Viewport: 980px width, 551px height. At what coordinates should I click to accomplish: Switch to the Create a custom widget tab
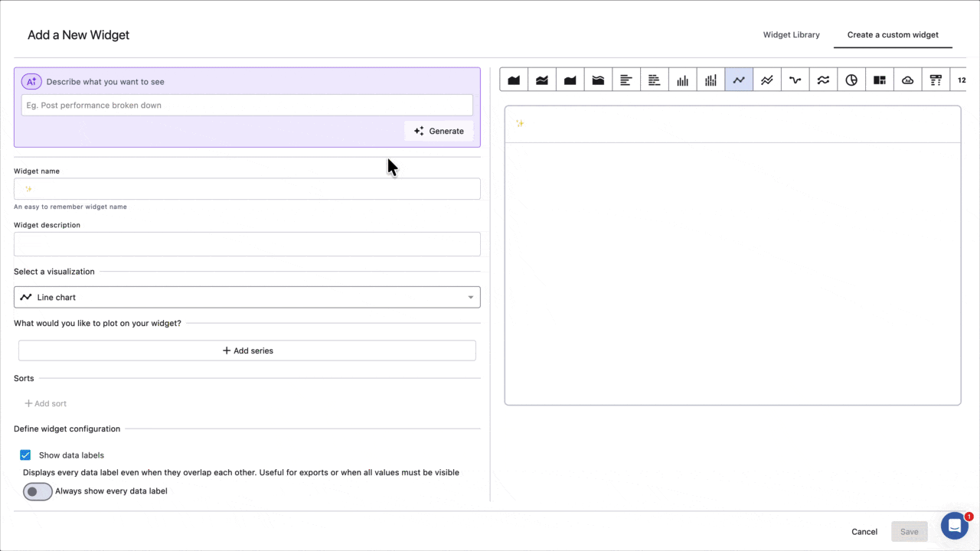(893, 34)
